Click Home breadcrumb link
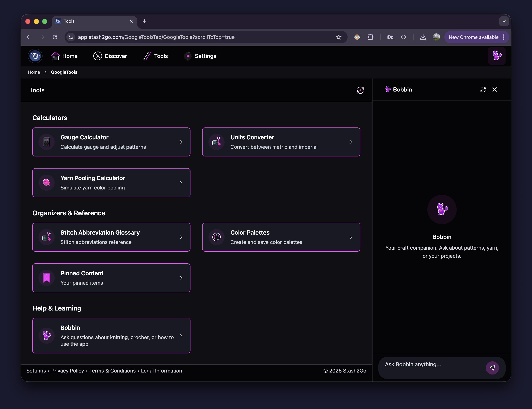Viewport: 532px width, 409px height. click(34, 72)
